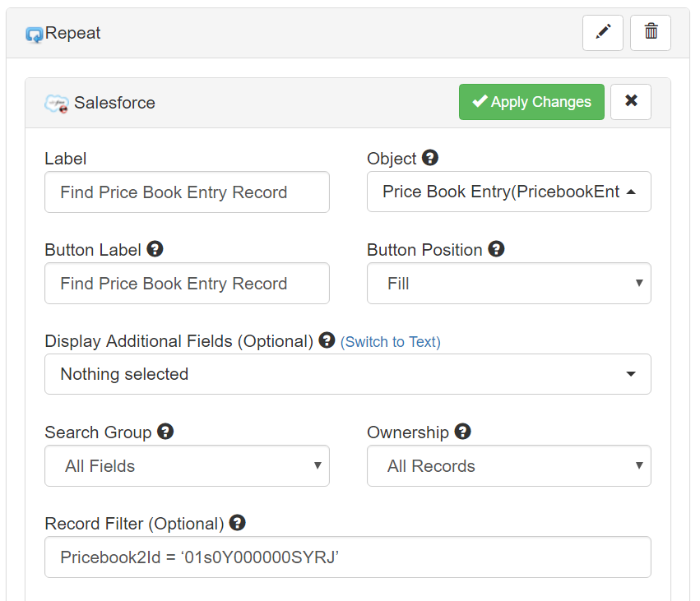The height and width of the screenshot is (601, 700).
Task: Click the Repeat loop icon
Action: 35,35
